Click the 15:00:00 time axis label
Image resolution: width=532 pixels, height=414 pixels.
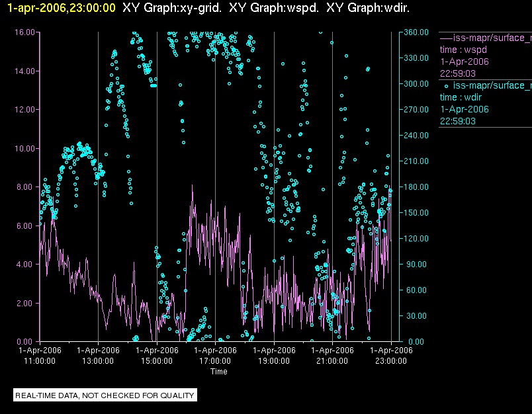click(x=157, y=361)
